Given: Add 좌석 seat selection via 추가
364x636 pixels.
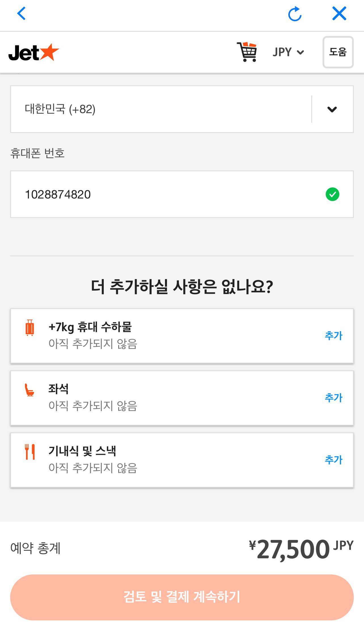Looking at the screenshot, I should point(334,398).
